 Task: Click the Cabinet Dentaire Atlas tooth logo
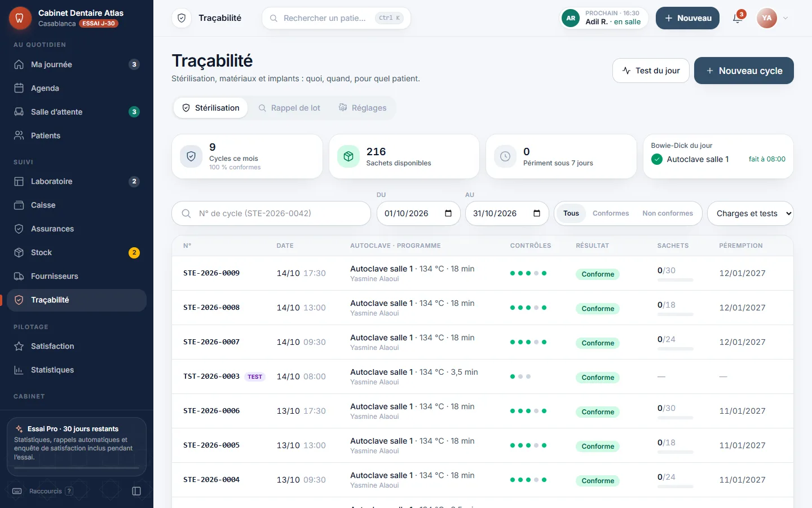click(x=20, y=18)
